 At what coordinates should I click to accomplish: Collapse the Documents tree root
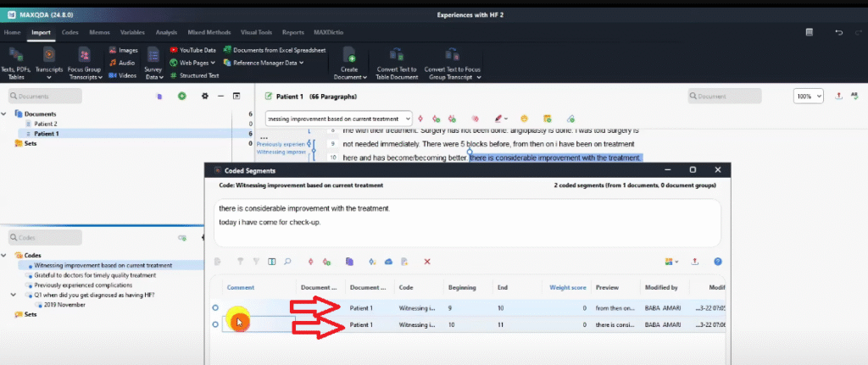(4, 114)
